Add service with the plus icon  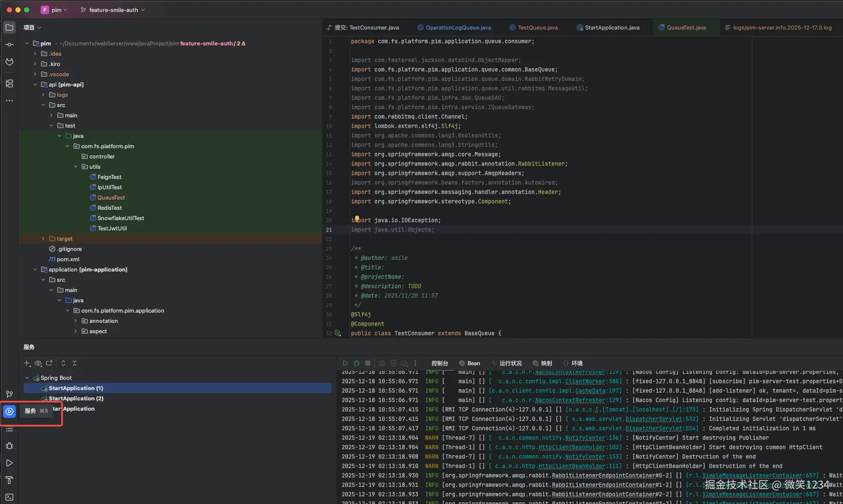tap(27, 363)
